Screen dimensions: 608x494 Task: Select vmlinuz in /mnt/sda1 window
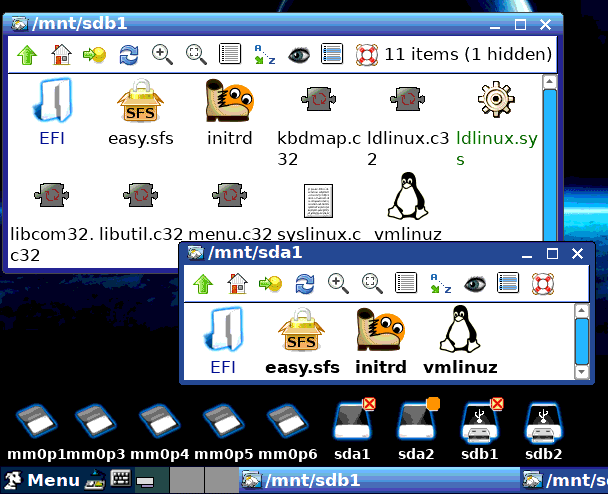(460, 340)
